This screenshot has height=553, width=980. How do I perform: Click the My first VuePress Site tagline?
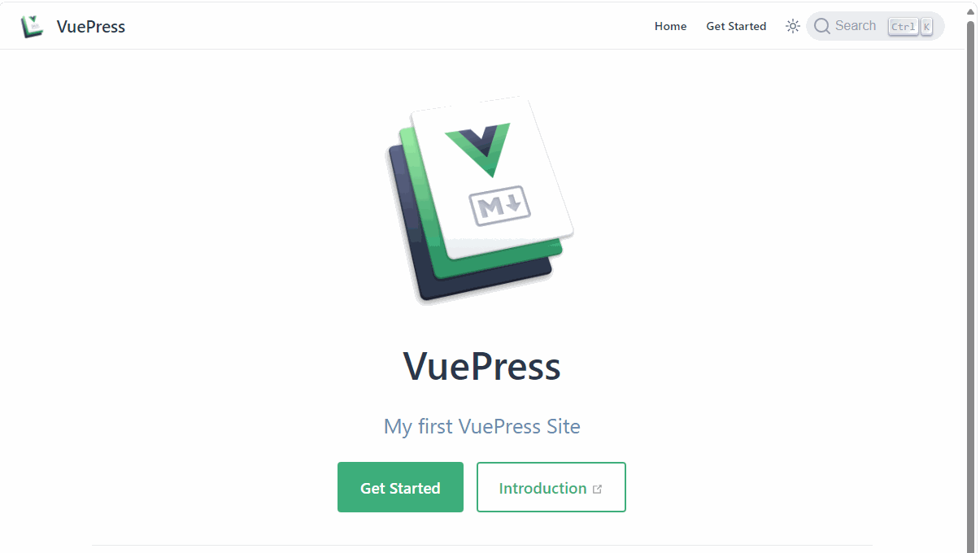point(482,426)
